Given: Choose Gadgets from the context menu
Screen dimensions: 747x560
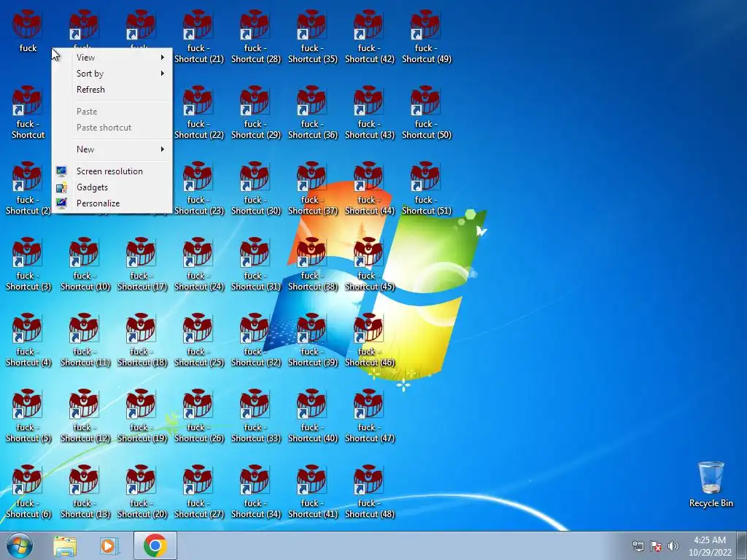Looking at the screenshot, I should 112,187.
